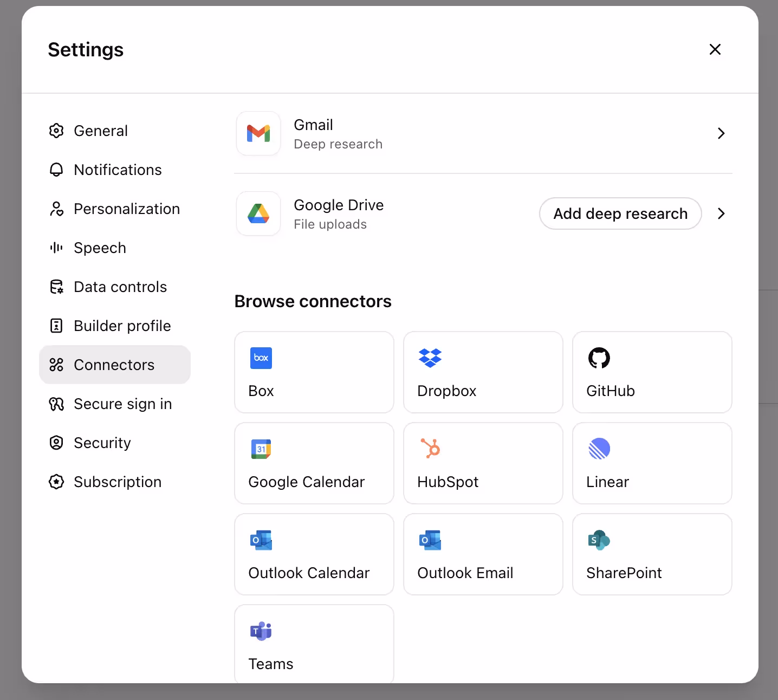Image resolution: width=778 pixels, height=700 pixels.
Task: Click the Google Drive connector name
Action: [x=339, y=205]
